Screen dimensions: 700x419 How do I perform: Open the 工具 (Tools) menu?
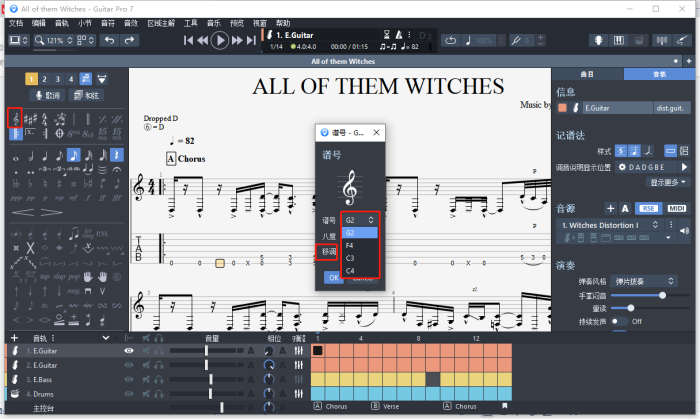click(x=191, y=22)
